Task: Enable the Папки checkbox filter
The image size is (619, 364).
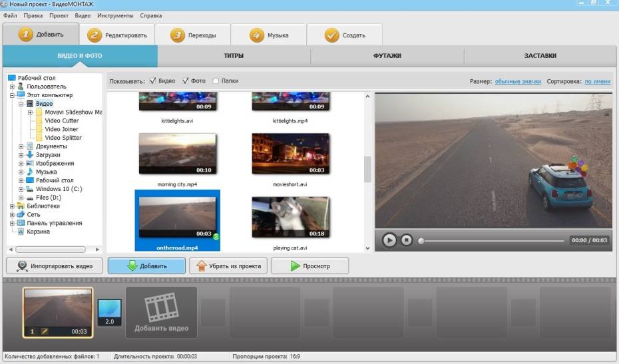Action: click(x=216, y=81)
